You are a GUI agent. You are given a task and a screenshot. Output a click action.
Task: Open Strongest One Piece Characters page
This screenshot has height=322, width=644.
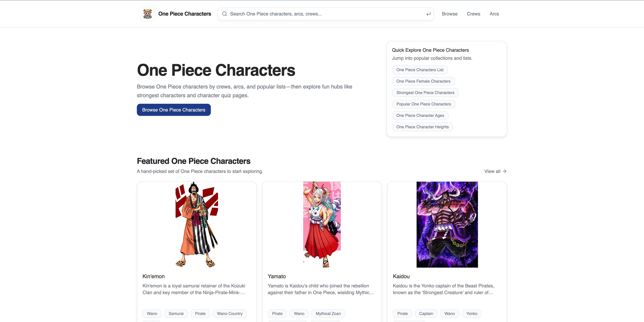point(425,93)
